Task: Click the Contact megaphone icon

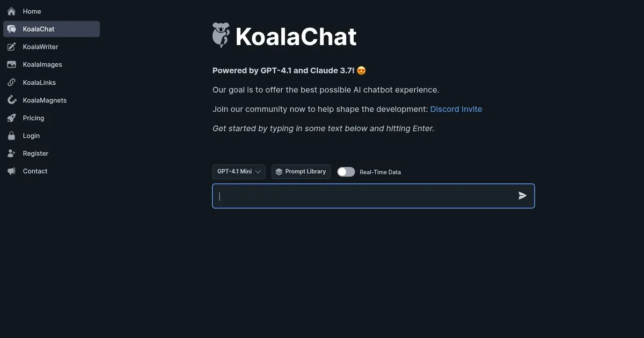Action: (x=11, y=171)
